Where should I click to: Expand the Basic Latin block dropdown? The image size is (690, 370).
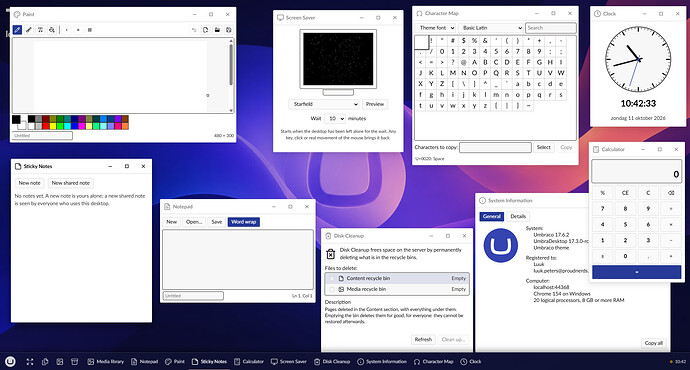[x=491, y=28]
